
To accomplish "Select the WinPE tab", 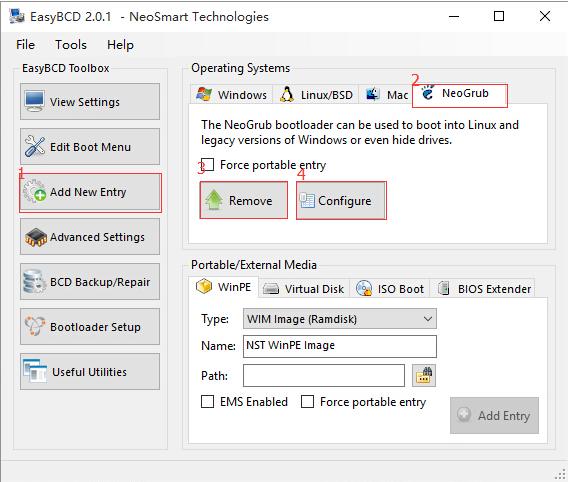I will pos(224,287).
